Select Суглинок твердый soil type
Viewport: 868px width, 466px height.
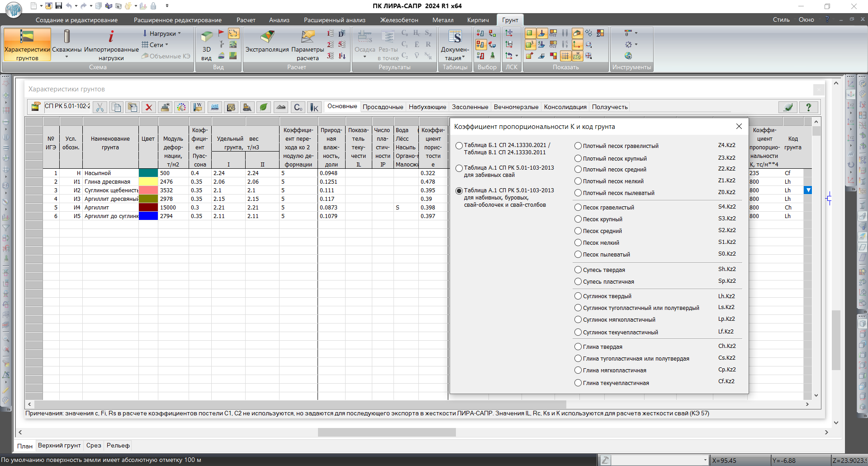[x=578, y=296]
